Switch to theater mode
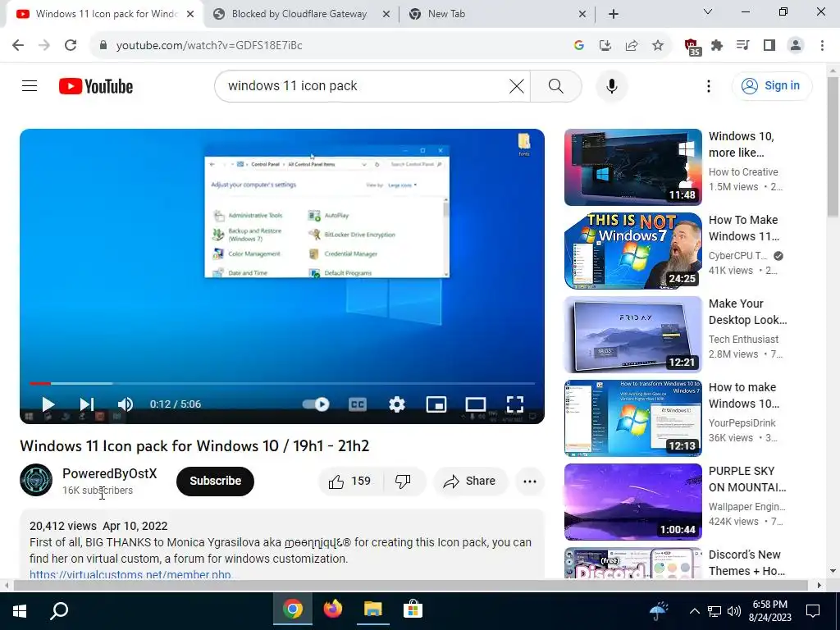 point(475,404)
